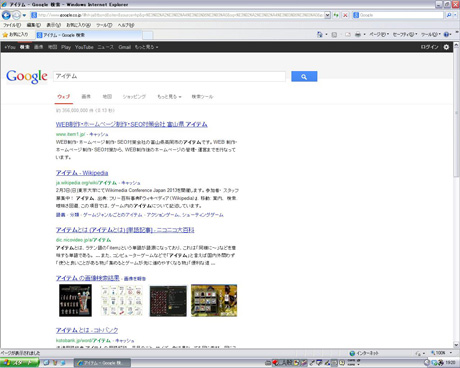Click the red Stop loading icon
Viewport: 460px width, 368px height.
pyautogui.click(x=345, y=15)
